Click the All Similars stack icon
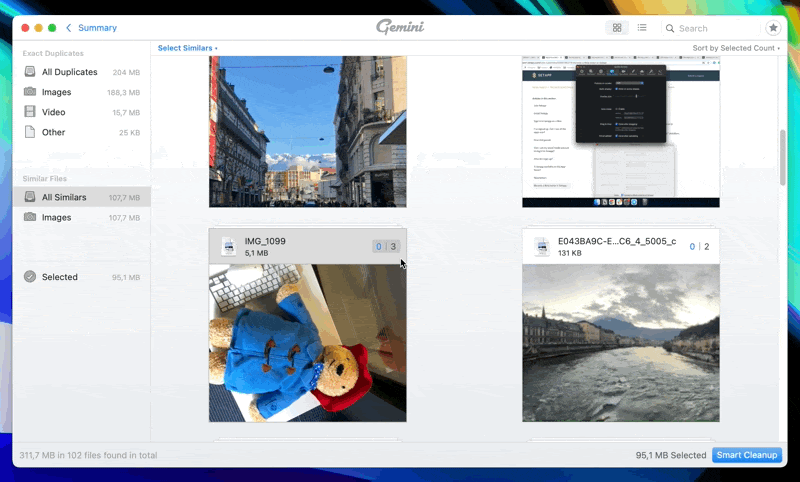This screenshot has width=800, height=482. (30, 197)
